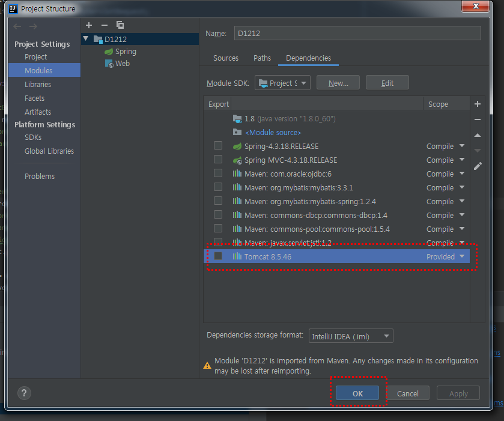Screen dimensions: 504x421
Task: Open scope dropdown for ojdbc:6
Action: (462, 174)
